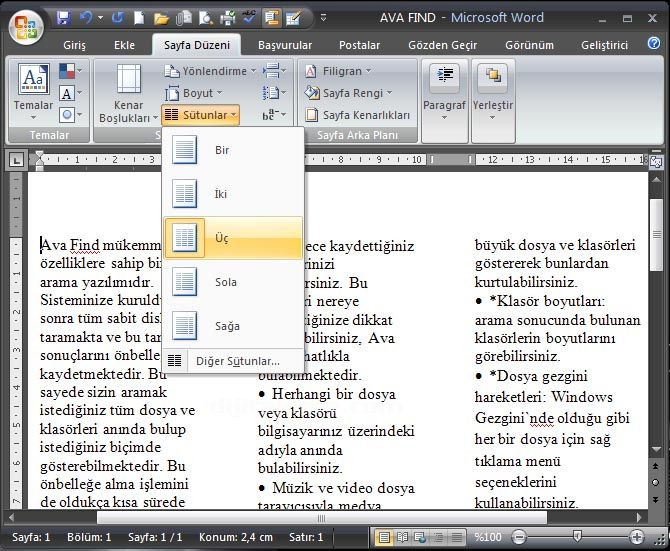The image size is (670, 551).
Task: Go to previous page arrow
Action: [655, 466]
